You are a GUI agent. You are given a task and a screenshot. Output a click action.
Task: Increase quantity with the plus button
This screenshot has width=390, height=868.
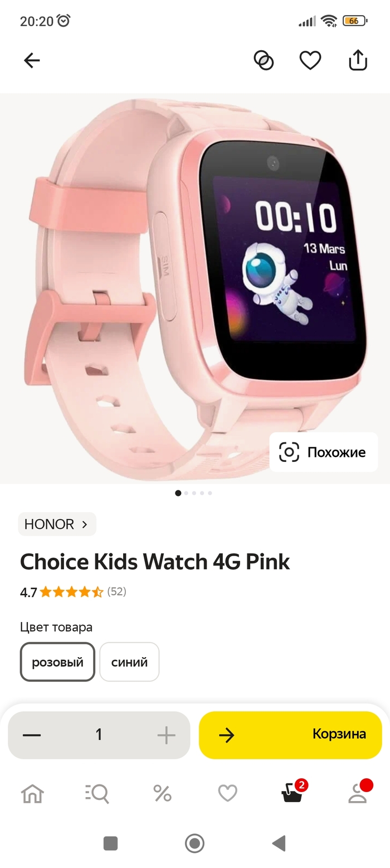pos(166,735)
